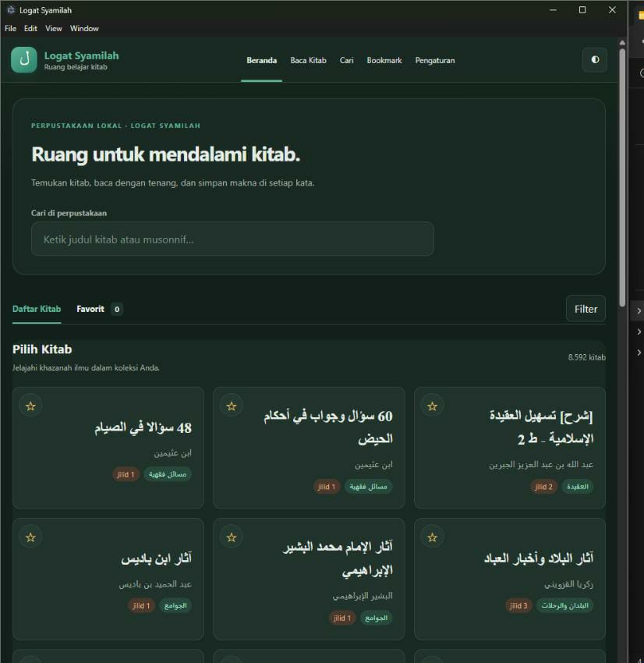This screenshot has height=663, width=644.
Task: Click 'البلدان والرحلات' category tag
Action: 564,605
